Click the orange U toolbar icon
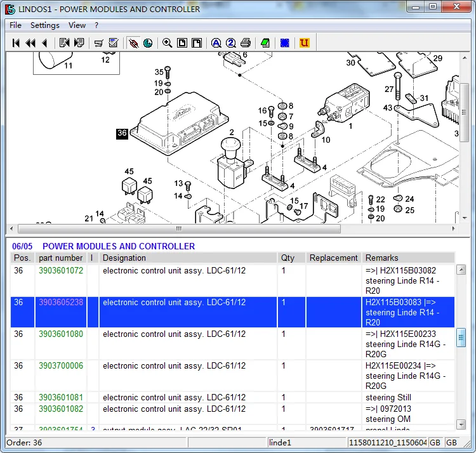 (x=304, y=43)
